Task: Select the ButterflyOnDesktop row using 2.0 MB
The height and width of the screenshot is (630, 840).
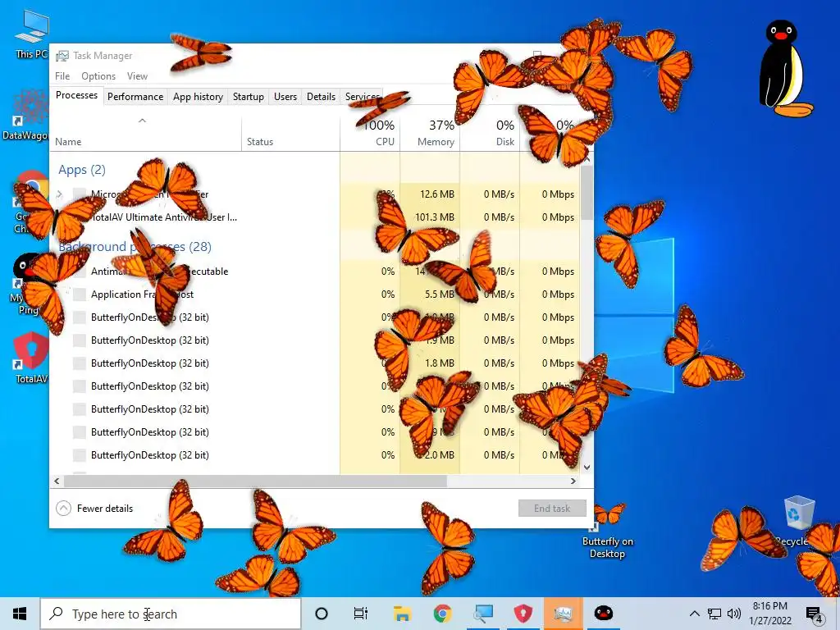Action: tap(315, 455)
